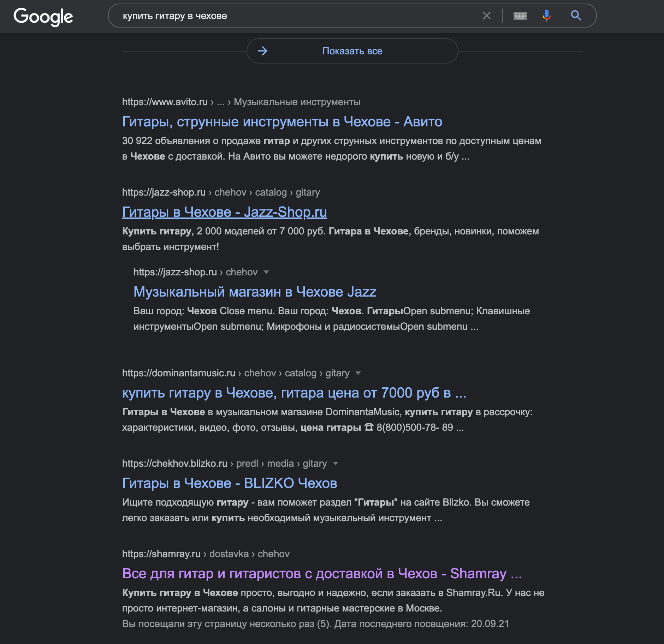Open Гитары в Чехове BLIZKO result
Viewport: 664px width, 644px height.
230,483
